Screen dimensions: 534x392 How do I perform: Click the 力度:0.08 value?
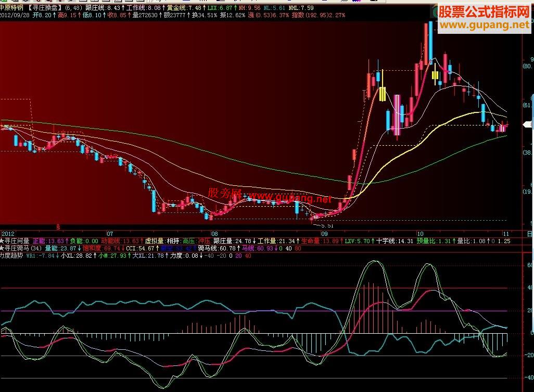[x=187, y=256]
